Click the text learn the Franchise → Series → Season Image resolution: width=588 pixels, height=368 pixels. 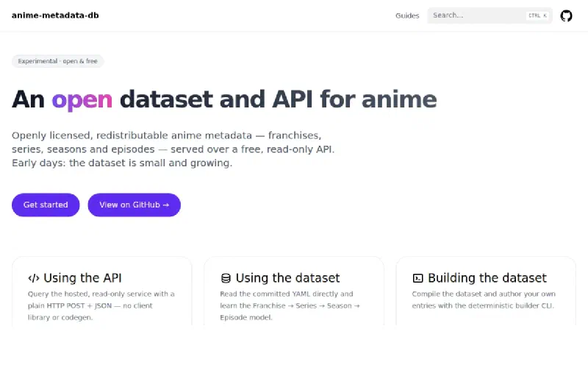(x=286, y=305)
